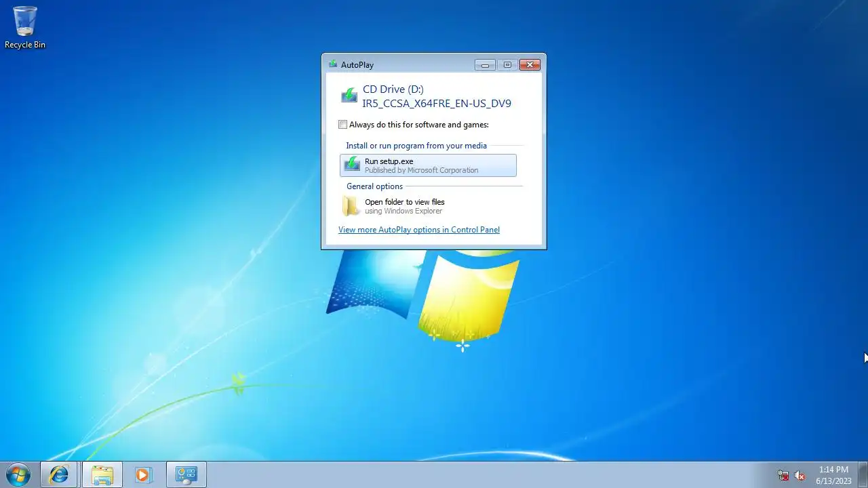Click the General options heading
Screen dimensions: 868x488
coord(374,186)
